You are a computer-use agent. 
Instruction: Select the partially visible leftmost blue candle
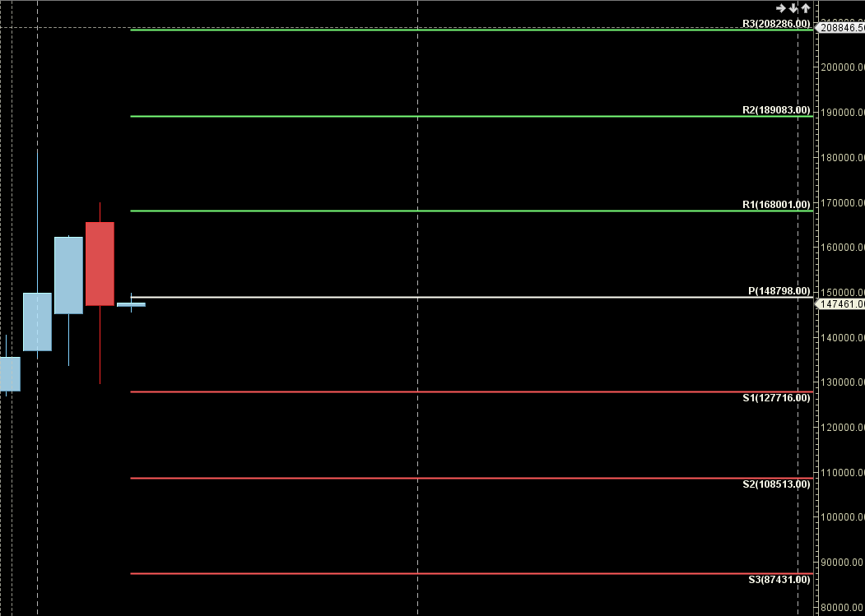(9, 373)
